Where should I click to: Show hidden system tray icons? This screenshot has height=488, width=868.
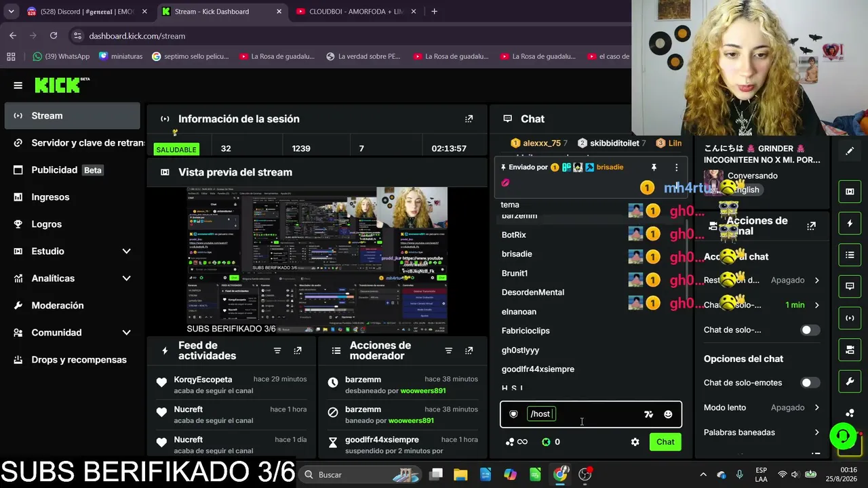[x=703, y=474]
